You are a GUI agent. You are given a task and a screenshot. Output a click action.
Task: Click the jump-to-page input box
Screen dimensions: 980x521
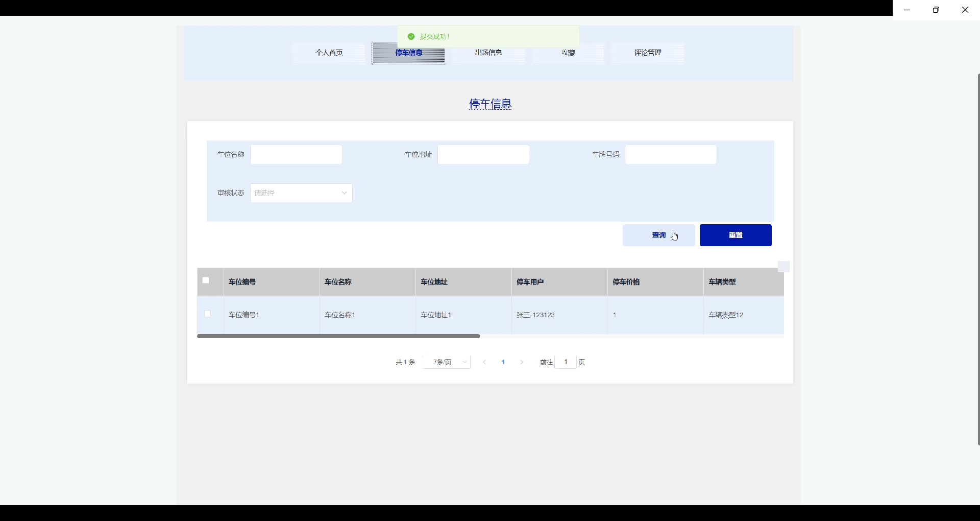(x=566, y=362)
